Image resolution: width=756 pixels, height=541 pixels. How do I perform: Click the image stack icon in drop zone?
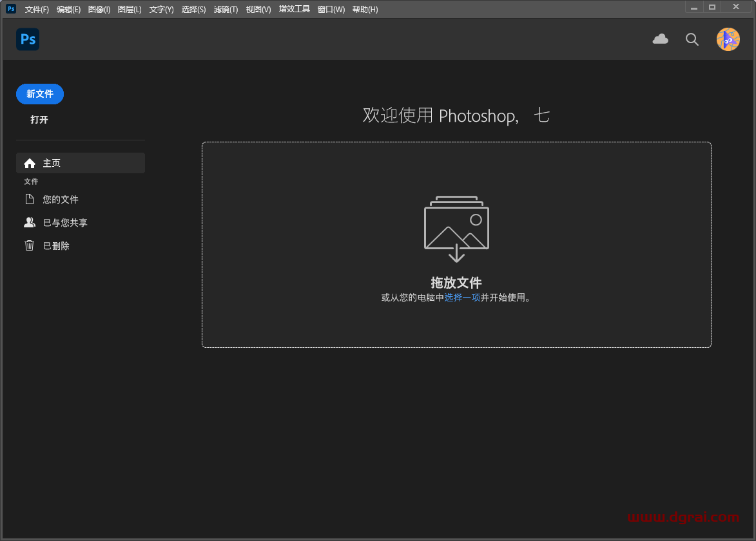click(456, 226)
